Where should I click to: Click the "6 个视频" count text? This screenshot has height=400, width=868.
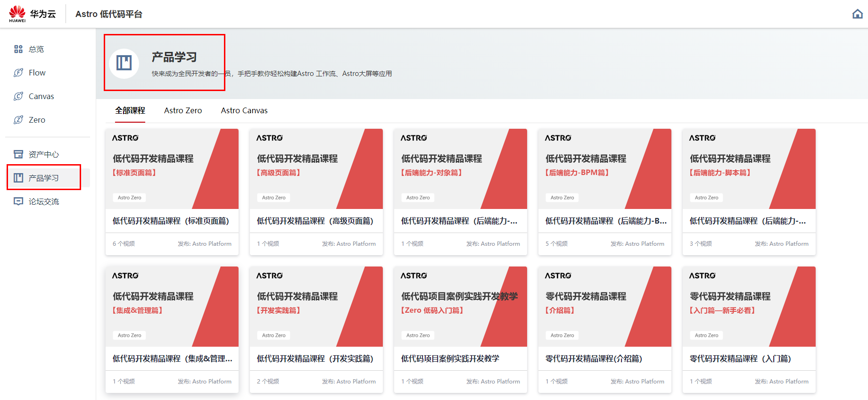point(124,244)
